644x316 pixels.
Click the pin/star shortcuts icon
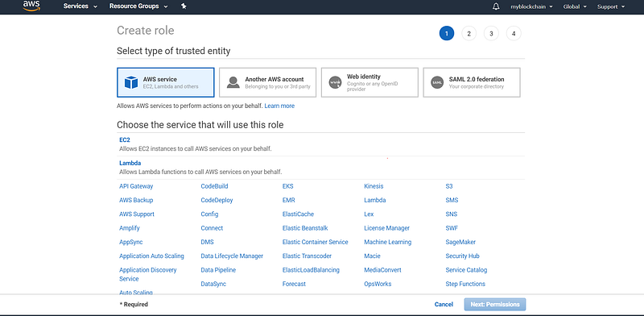[x=184, y=6]
